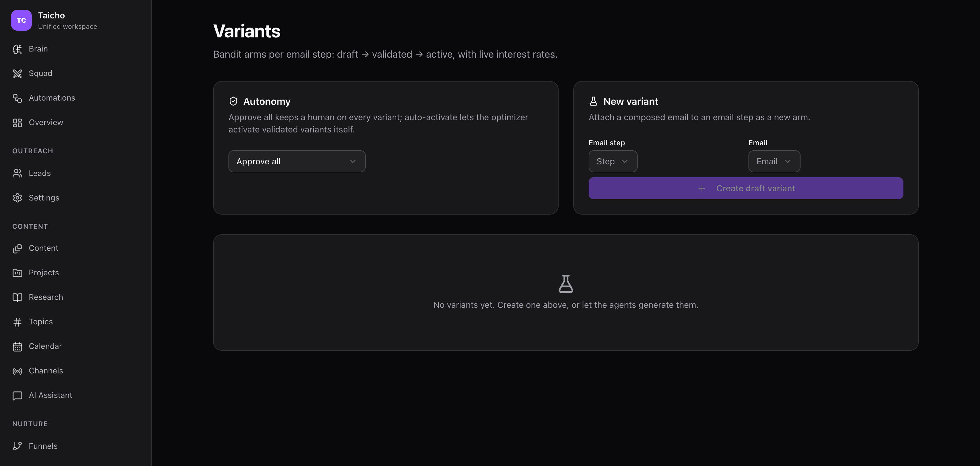Click the Calendar icon in sidebar
Viewport: 980px width, 466px height.
17,346
